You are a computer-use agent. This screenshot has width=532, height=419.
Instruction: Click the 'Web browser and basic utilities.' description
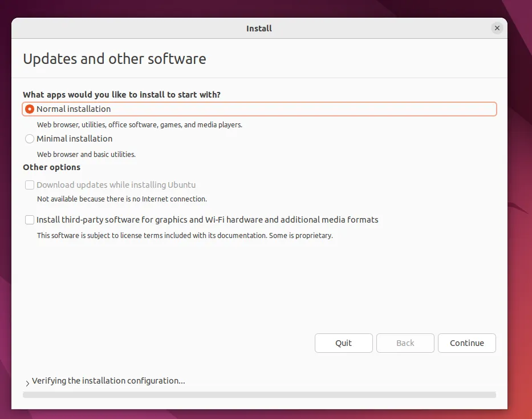(x=86, y=154)
